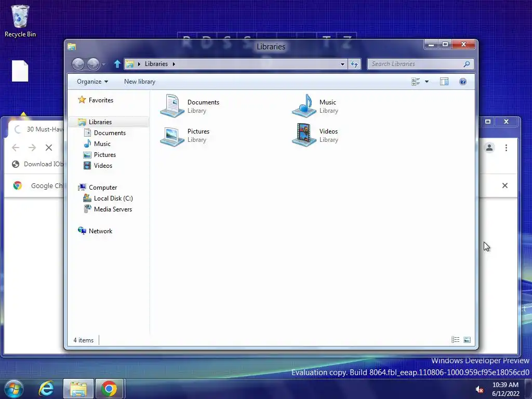Open the Windows Start orb
The height and width of the screenshot is (399, 532).
click(x=14, y=389)
